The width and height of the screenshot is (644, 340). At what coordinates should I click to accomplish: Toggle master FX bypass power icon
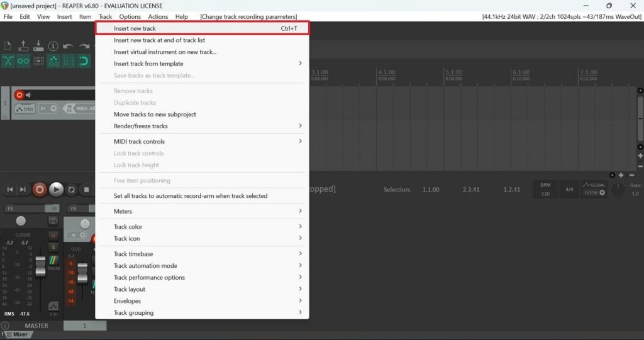pyautogui.click(x=53, y=208)
